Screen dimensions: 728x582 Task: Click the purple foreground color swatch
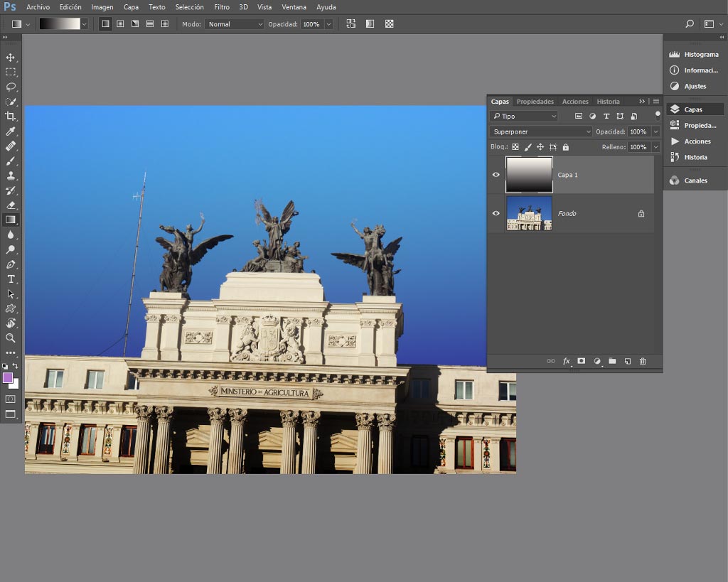point(7,377)
